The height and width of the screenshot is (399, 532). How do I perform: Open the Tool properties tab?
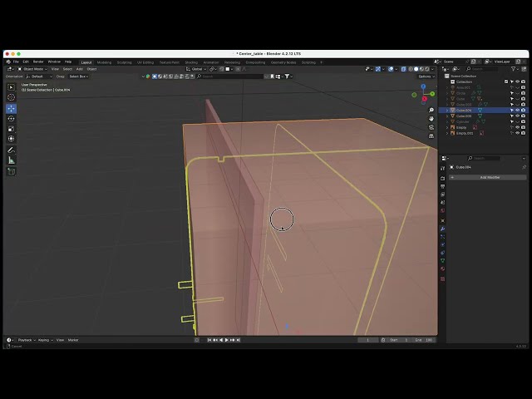[x=442, y=168]
